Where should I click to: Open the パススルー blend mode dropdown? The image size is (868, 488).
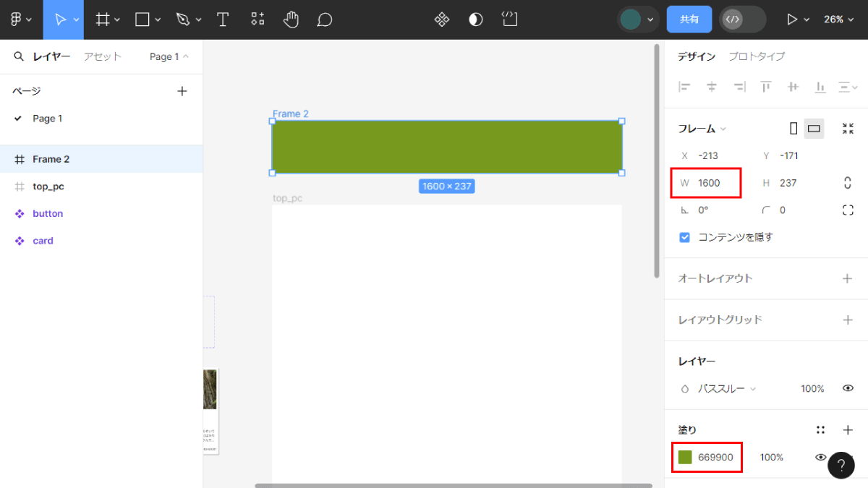pyautogui.click(x=726, y=389)
